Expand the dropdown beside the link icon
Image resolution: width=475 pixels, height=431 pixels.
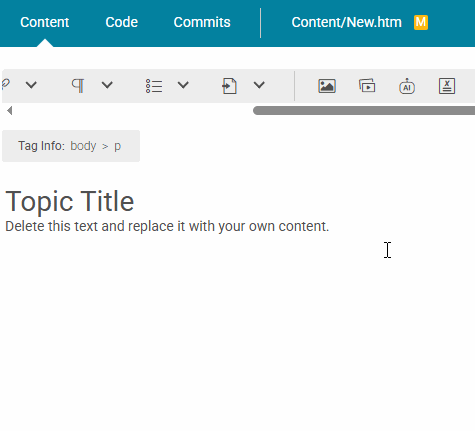point(31,85)
